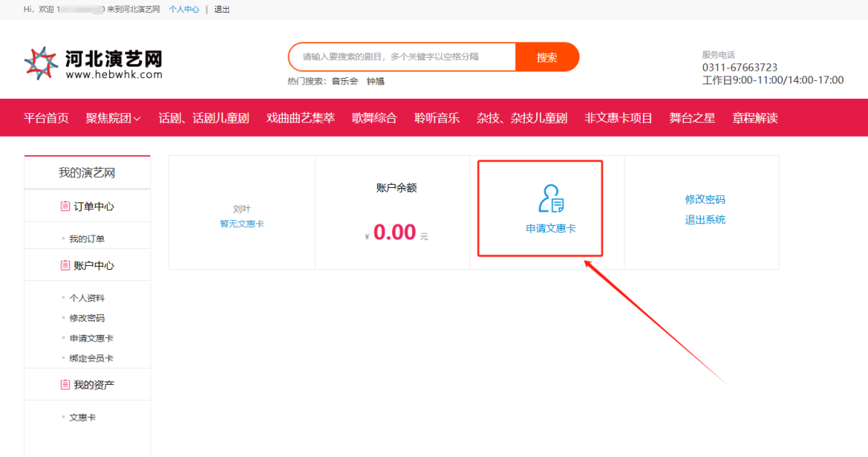Click the 订单中心 section heading

click(93, 206)
